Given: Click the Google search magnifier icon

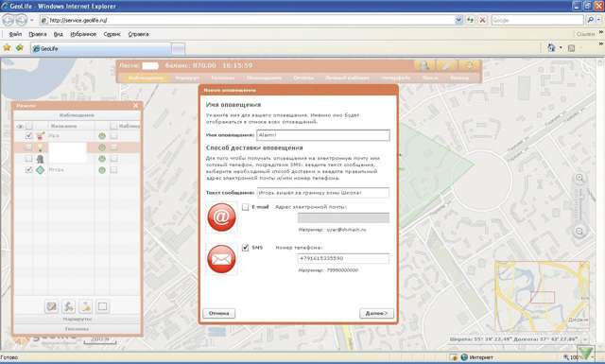Looking at the screenshot, I should (590, 20).
